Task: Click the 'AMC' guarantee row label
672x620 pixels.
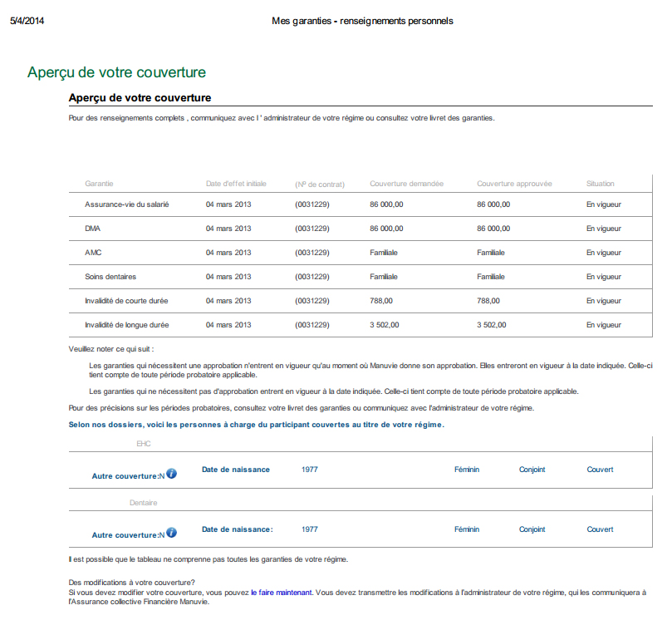Action: pyautogui.click(x=93, y=253)
